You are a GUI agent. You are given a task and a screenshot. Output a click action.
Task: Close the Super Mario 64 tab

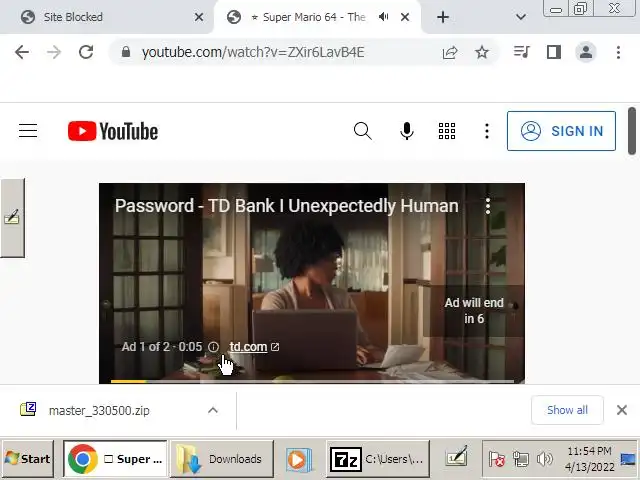(x=405, y=17)
